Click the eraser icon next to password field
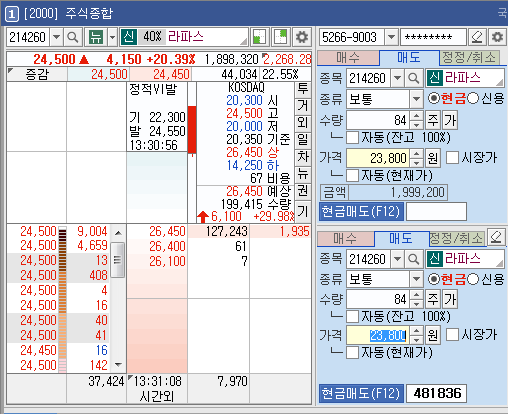 (477, 37)
